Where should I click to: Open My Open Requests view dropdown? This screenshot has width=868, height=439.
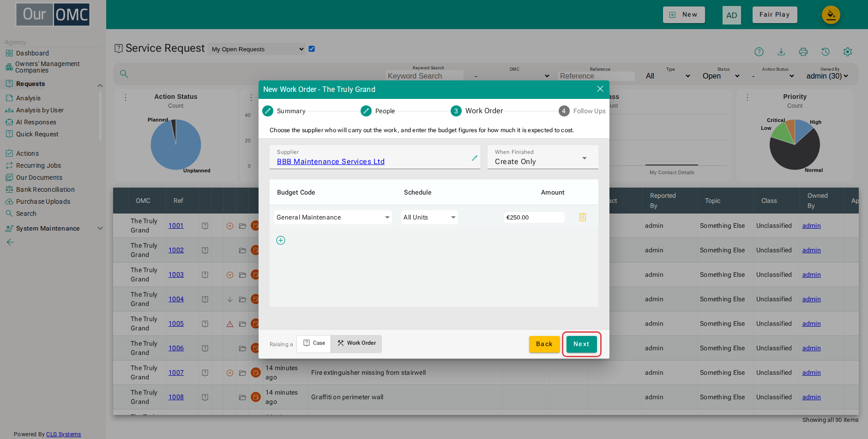coord(257,49)
